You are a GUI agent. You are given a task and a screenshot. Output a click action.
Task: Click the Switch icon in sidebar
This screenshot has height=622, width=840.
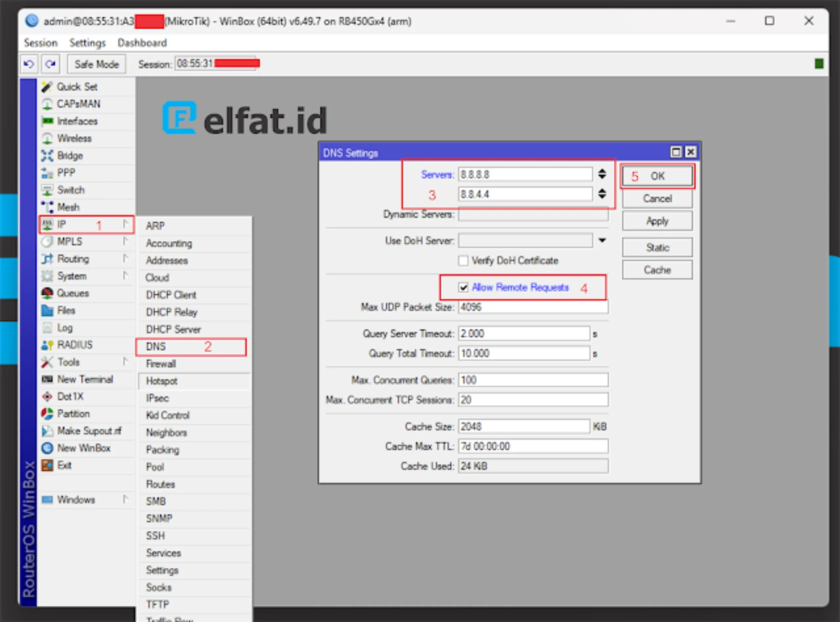[47, 190]
